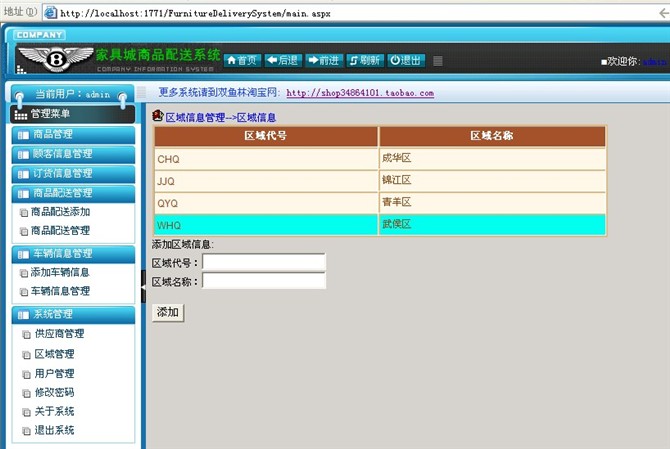Select the JJQ area code cell
Viewport: 670px width, 449px height.
tap(266, 181)
